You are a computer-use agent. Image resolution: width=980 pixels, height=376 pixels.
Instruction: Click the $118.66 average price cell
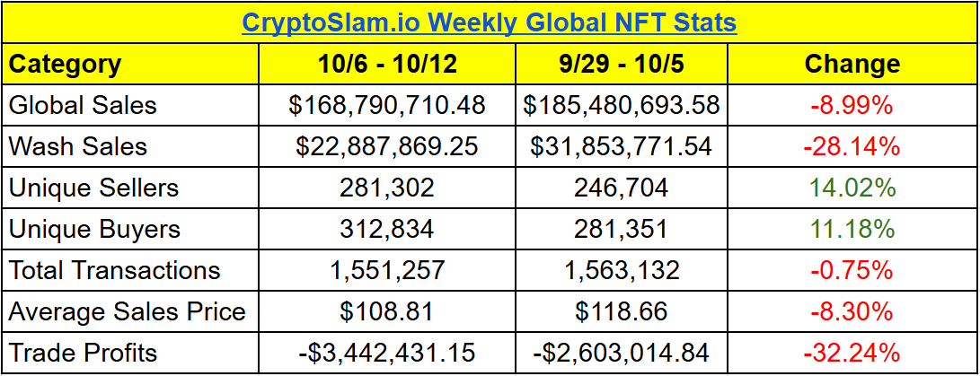pos(622,311)
